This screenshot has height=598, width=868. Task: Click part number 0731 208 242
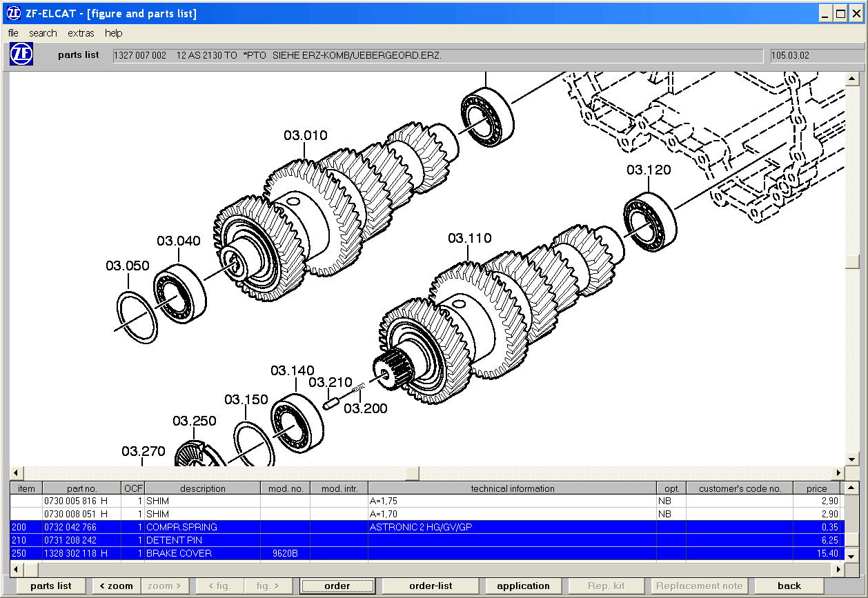[x=71, y=540]
